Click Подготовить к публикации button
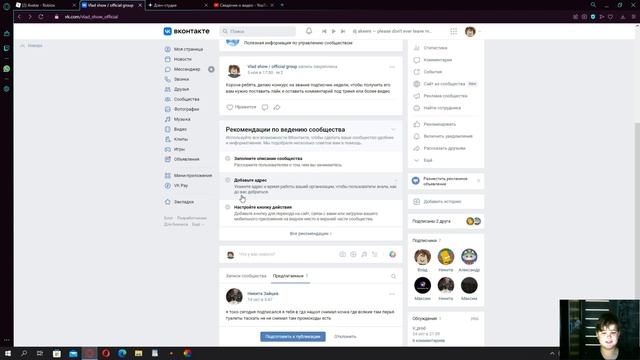 click(293, 336)
